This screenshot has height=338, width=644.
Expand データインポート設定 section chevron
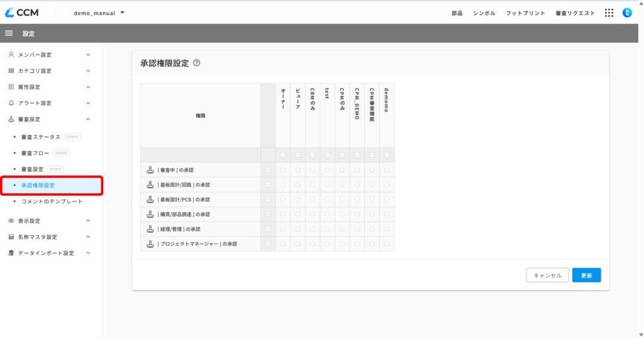(88, 253)
